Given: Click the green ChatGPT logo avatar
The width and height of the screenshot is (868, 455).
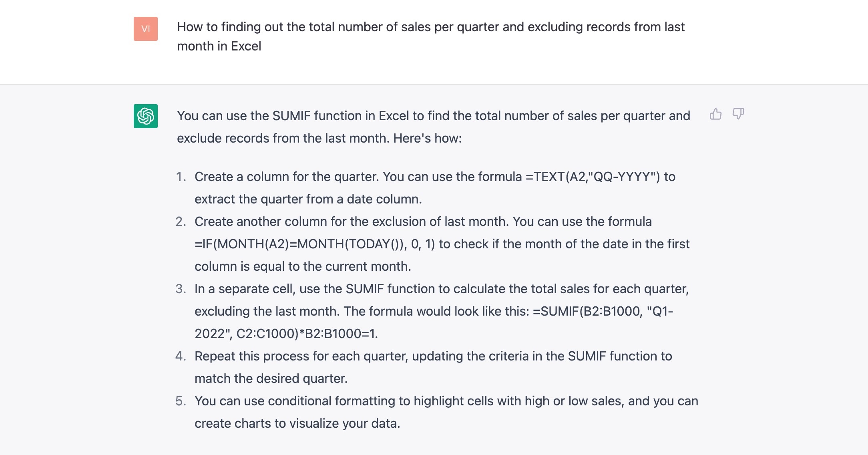Looking at the screenshot, I should pyautogui.click(x=146, y=116).
